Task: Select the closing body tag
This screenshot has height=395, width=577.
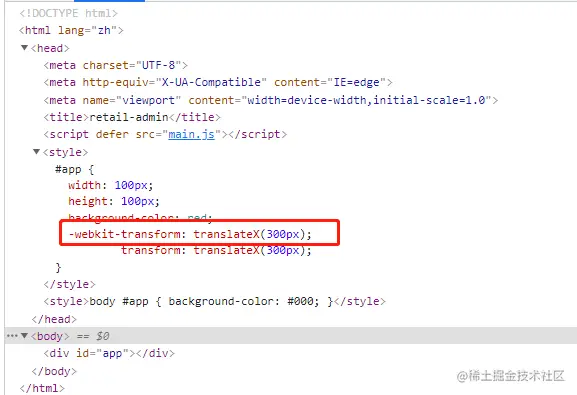Action: [x=54, y=371]
